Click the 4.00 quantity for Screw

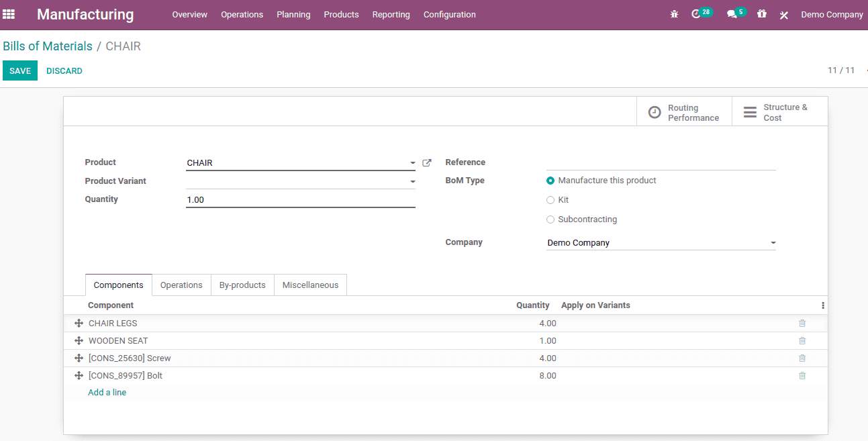548,358
